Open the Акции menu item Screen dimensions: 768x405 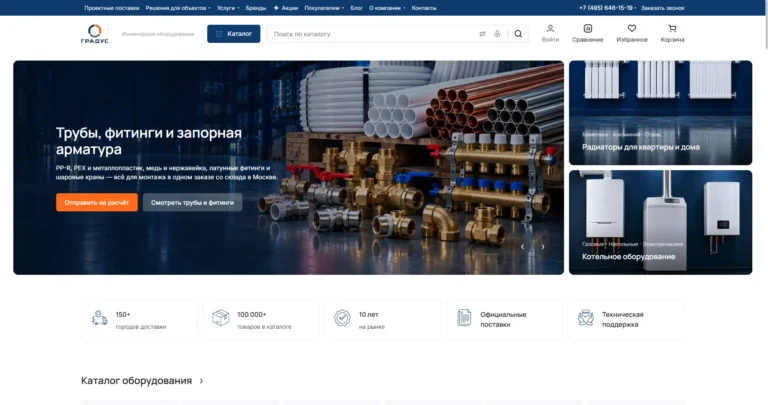pyautogui.click(x=289, y=8)
